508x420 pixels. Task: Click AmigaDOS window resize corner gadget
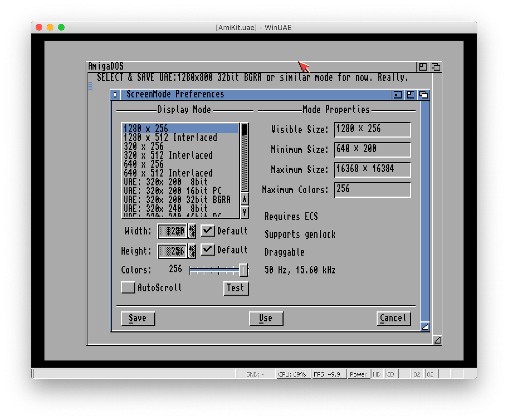click(437, 340)
